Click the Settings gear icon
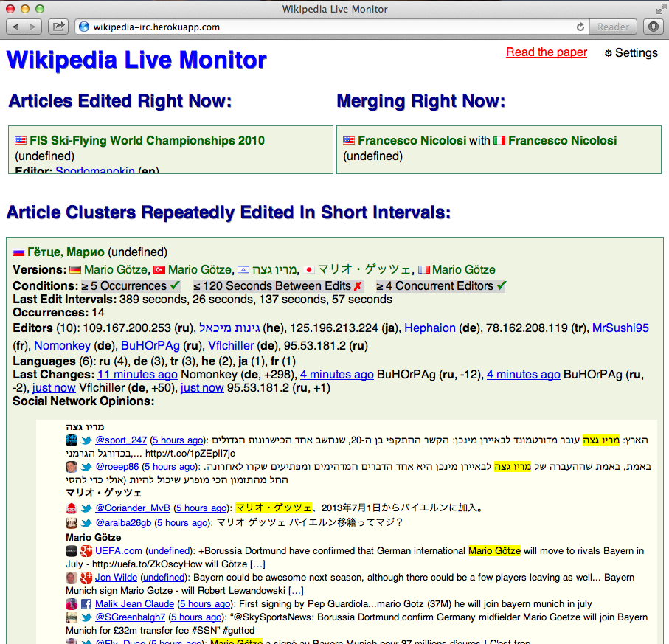The width and height of the screenshot is (669, 644). click(x=609, y=53)
